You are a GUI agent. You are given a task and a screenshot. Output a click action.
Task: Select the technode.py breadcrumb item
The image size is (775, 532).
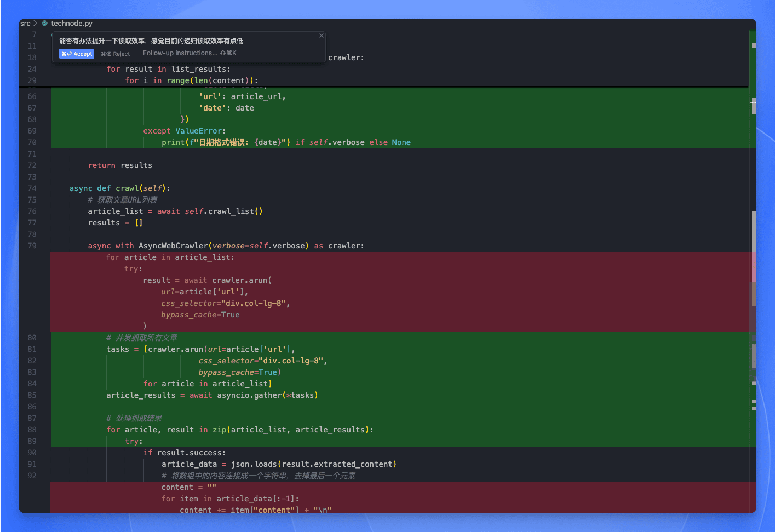[x=72, y=24]
